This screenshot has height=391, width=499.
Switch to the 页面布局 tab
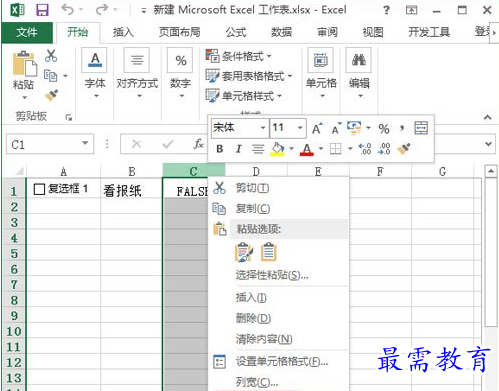click(x=179, y=32)
